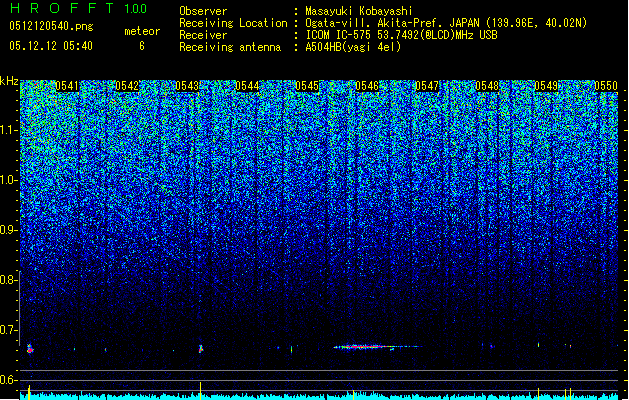629x400 pixels.
Task: Click the 0547 time marker
Action: [x=427, y=86]
